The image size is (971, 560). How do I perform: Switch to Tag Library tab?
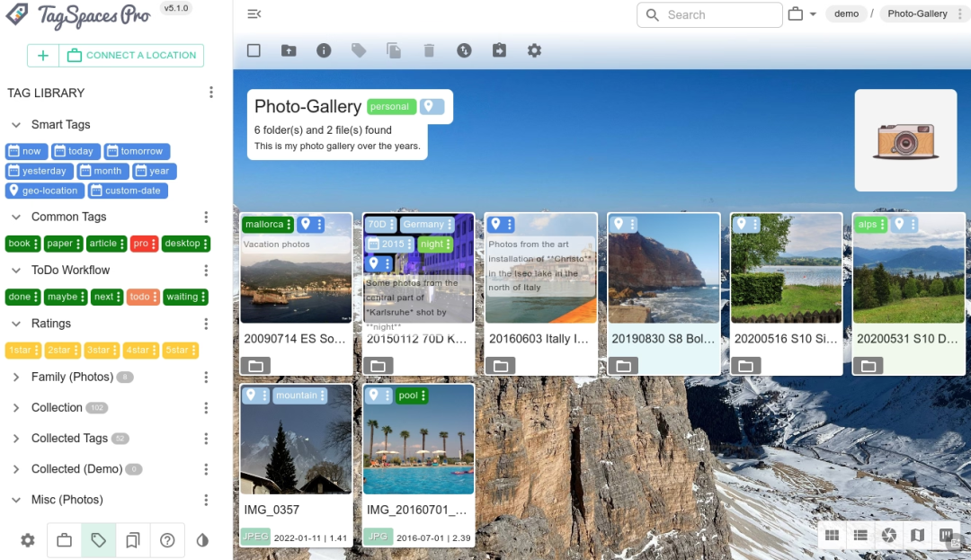click(99, 540)
